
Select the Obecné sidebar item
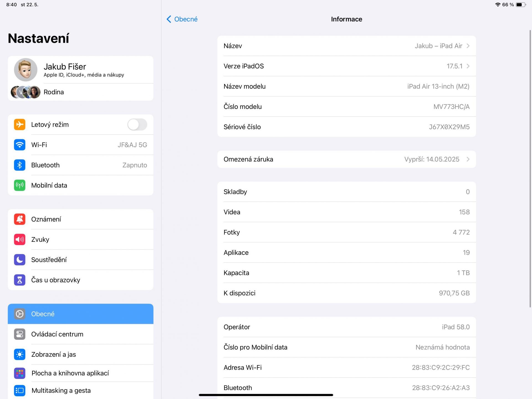pos(81,314)
